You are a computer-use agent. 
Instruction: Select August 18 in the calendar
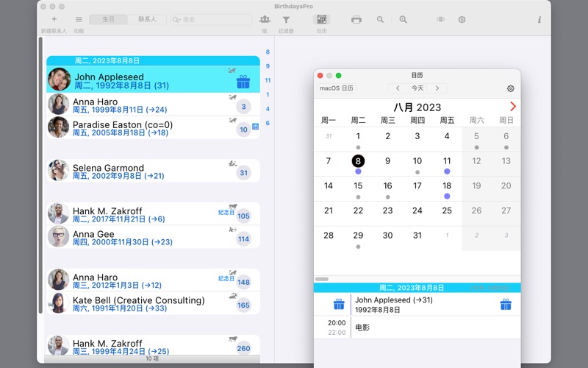point(447,186)
